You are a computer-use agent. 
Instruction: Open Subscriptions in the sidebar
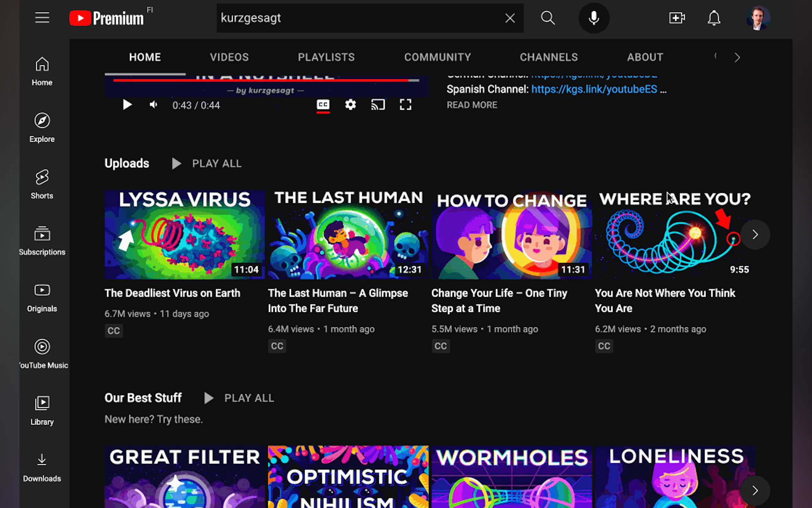[x=42, y=241]
